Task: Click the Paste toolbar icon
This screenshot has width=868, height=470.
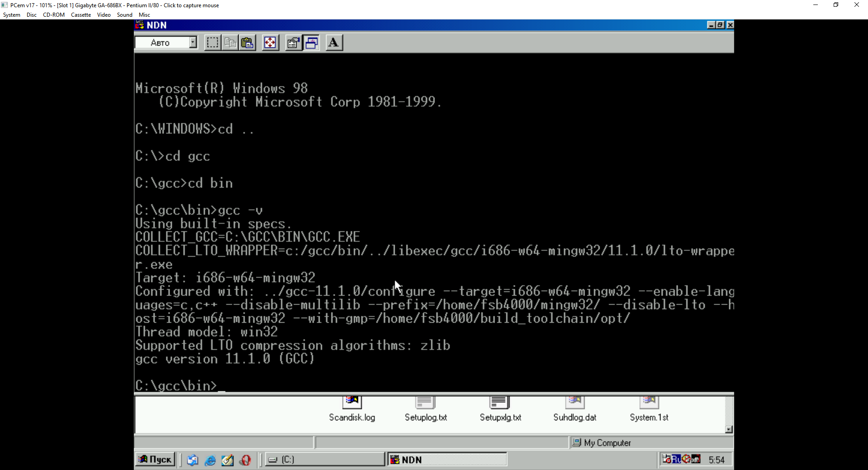Action: point(247,42)
